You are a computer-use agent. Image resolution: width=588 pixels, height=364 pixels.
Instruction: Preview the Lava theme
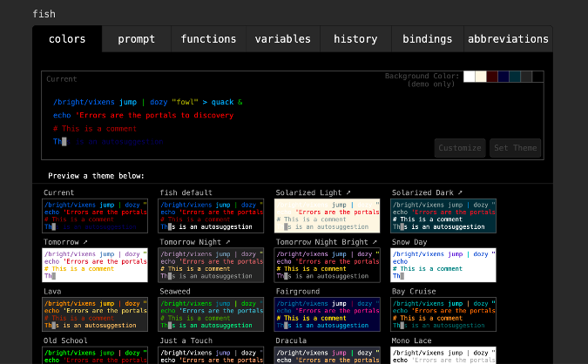[96, 314]
